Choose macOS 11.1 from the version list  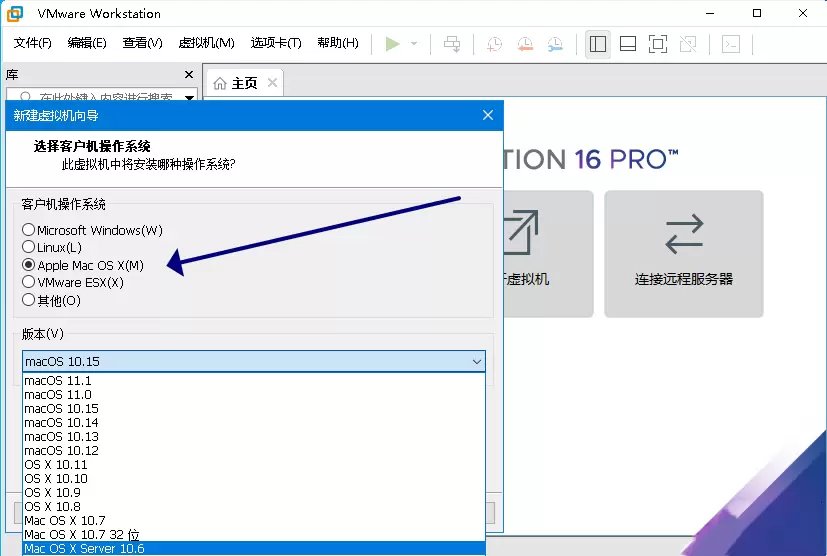tap(254, 380)
